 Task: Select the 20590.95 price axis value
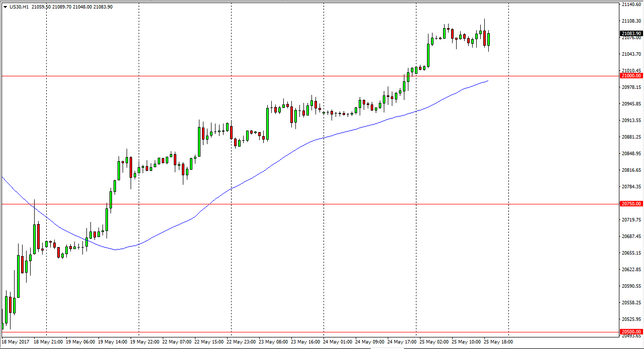631,286
